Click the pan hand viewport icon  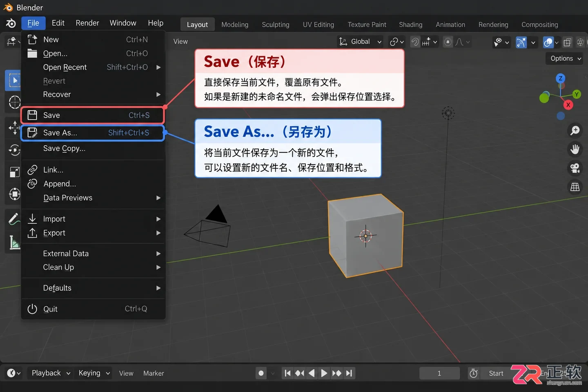coord(575,149)
